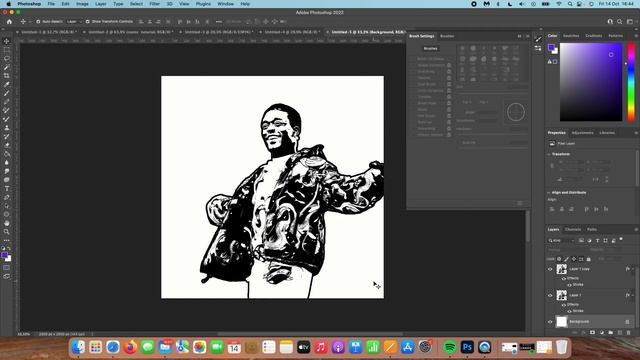Viewport: 640px width, 360px height.
Task: Select the Move tool in the toolbar
Action: tap(7, 41)
